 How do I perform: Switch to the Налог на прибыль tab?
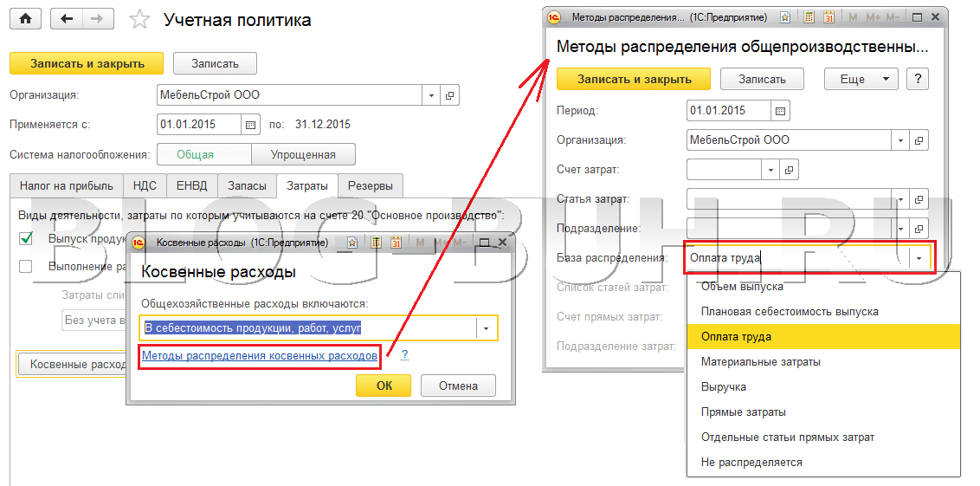point(67,185)
